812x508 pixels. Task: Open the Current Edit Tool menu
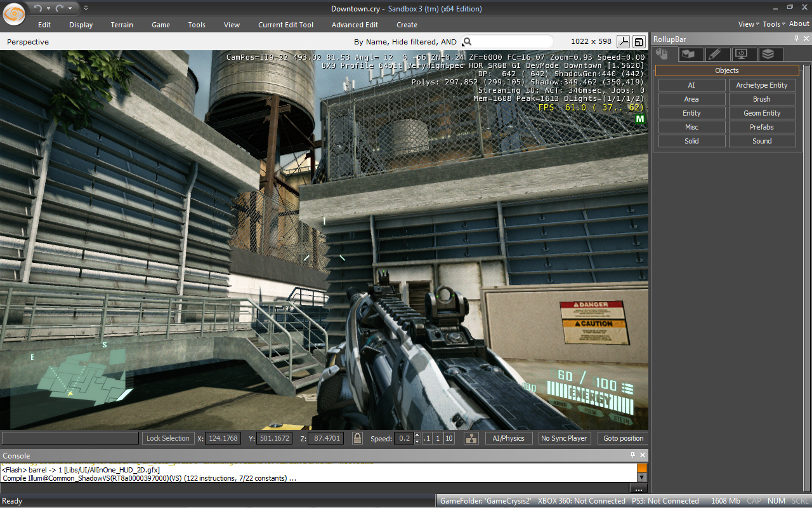click(x=286, y=25)
